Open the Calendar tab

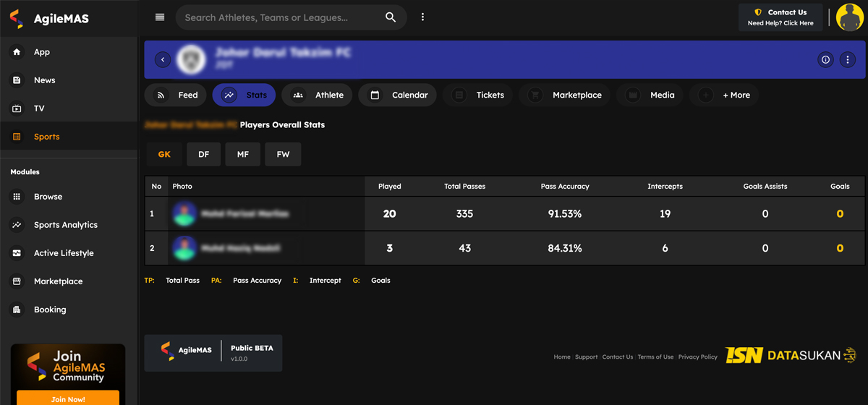pyautogui.click(x=398, y=95)
